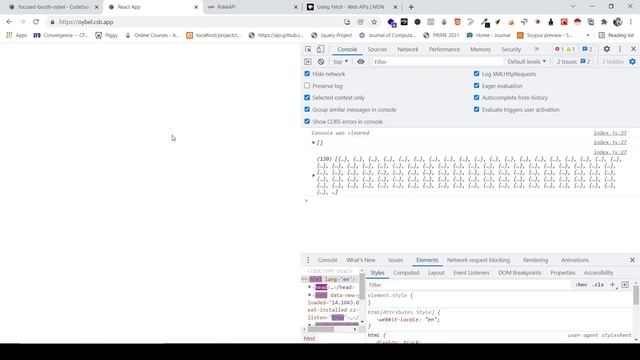Open Event Listeners tab
The image size is (640, 360).
click(x=471, y=273)
